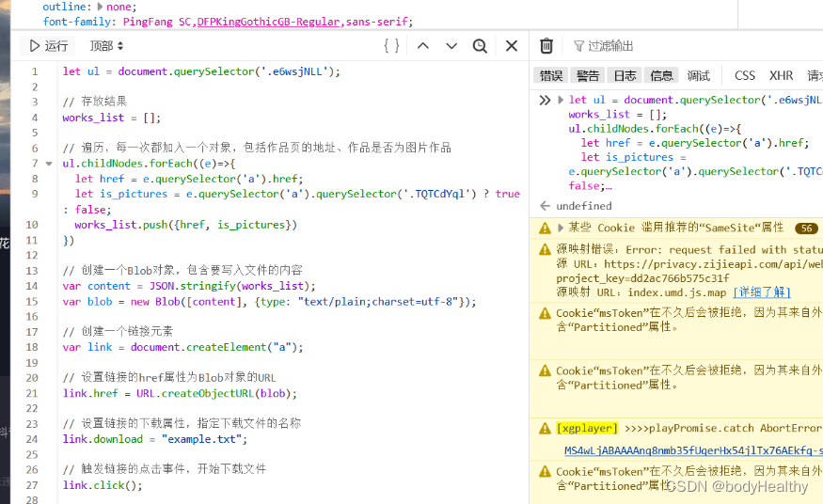Collapse the forEach block at line 7
823x504 pixels.
click(49, 164)
